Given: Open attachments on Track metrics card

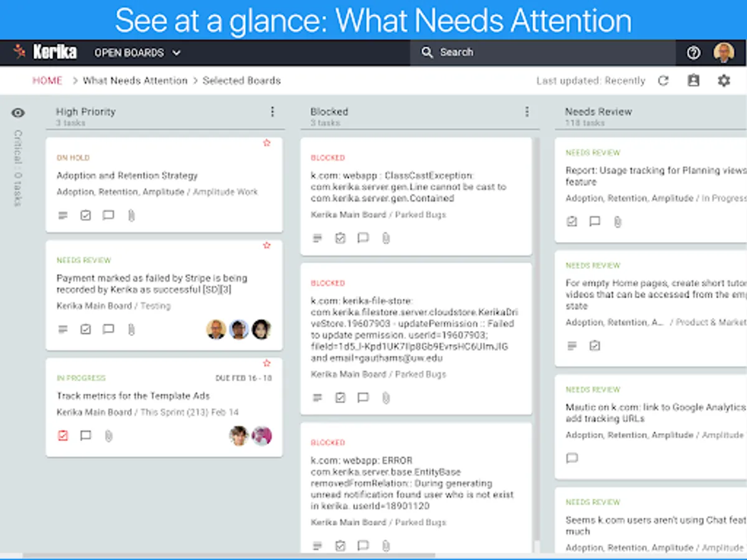Looking at the screenshot, I should point(108,436).
